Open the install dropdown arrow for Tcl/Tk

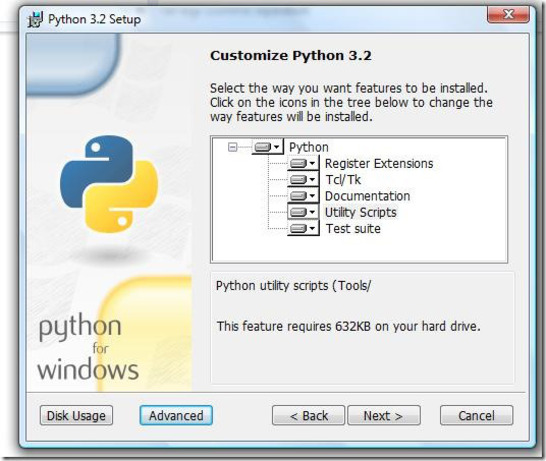(x=312, y=180)
